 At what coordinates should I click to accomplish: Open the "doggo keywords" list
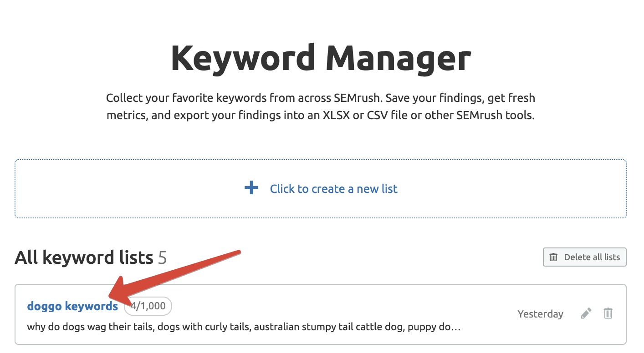tap(72, 306)
